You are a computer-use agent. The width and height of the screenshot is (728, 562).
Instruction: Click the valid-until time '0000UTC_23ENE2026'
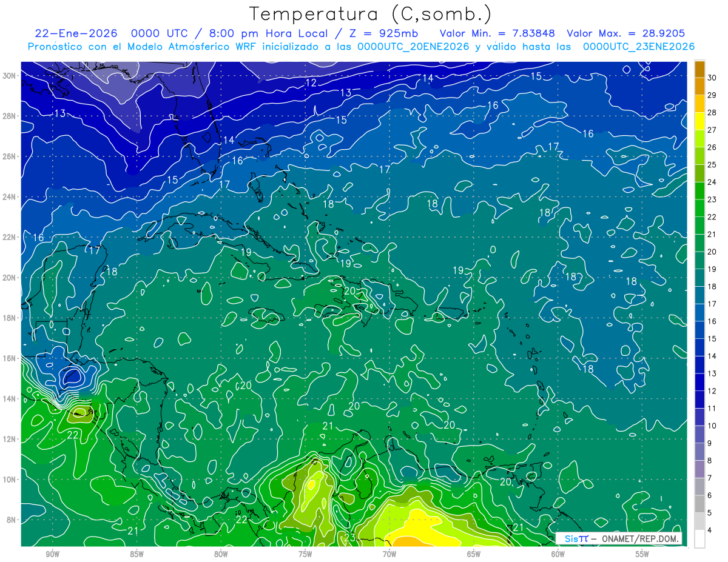[639, 47]
